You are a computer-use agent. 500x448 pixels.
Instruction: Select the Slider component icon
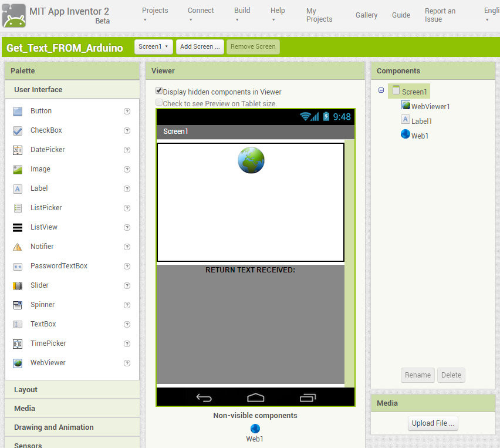click(x=18, y=285)
